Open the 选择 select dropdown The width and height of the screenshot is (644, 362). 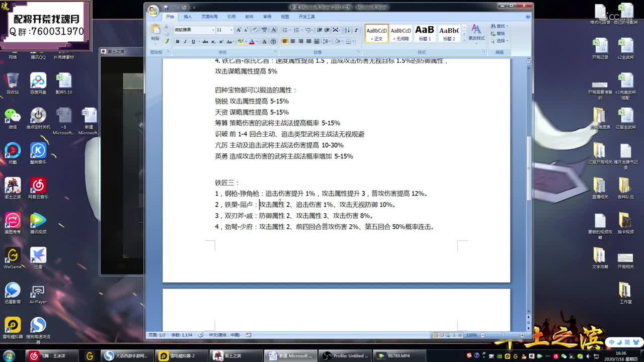[500, 41]
